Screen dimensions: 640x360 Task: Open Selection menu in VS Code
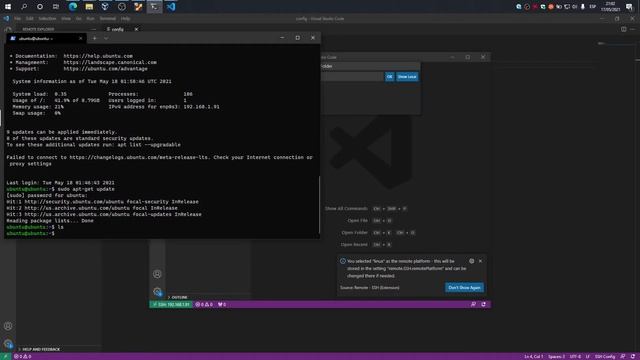point(47,18)
